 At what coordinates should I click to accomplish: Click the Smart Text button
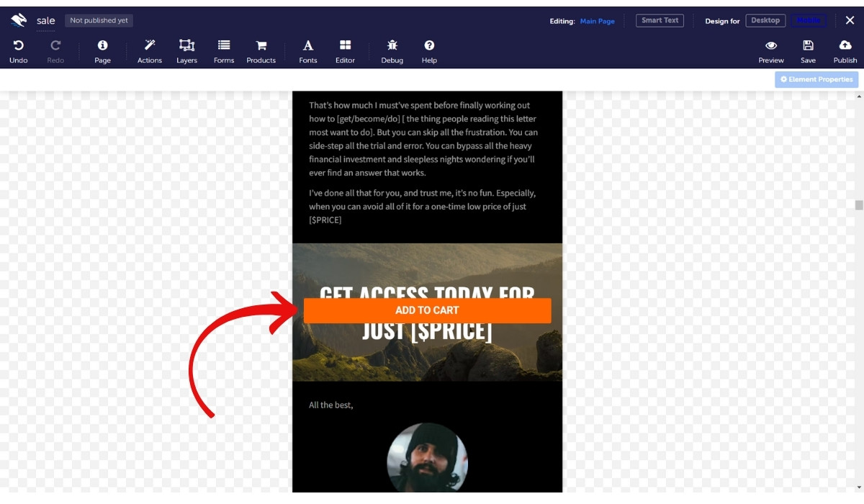(660, 20)
